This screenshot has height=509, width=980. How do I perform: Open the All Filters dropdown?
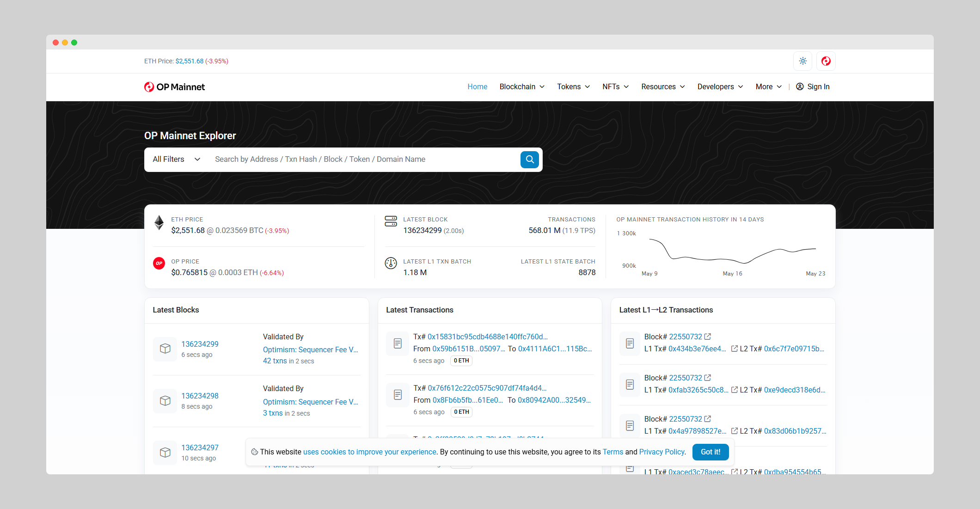177,159
